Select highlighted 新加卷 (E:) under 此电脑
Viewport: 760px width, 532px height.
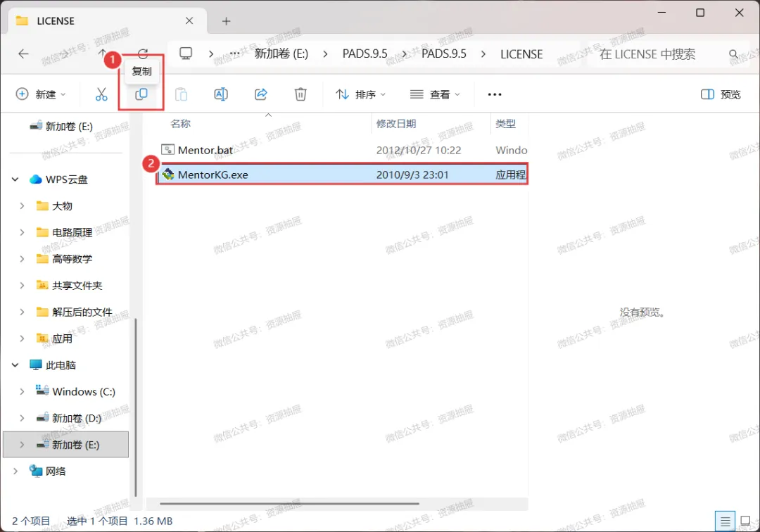tap(66, 444)
